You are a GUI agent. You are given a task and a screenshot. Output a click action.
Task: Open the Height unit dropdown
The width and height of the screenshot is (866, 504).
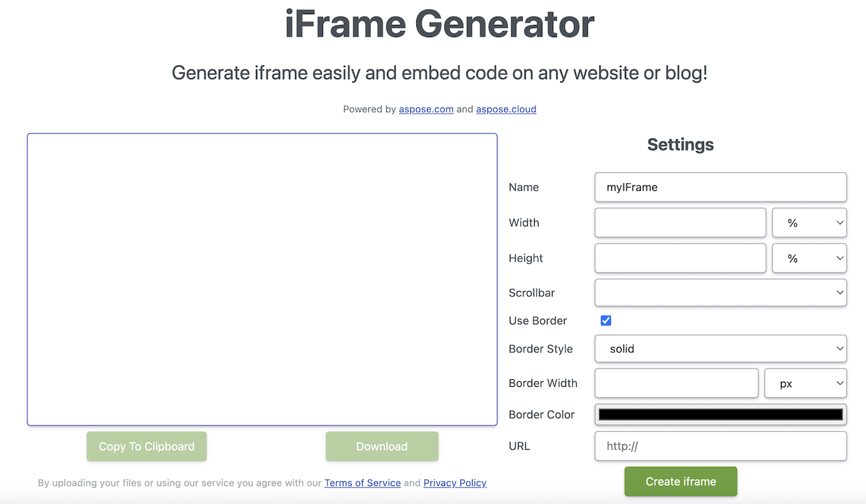pyautogui.click(x=809, y=258)
